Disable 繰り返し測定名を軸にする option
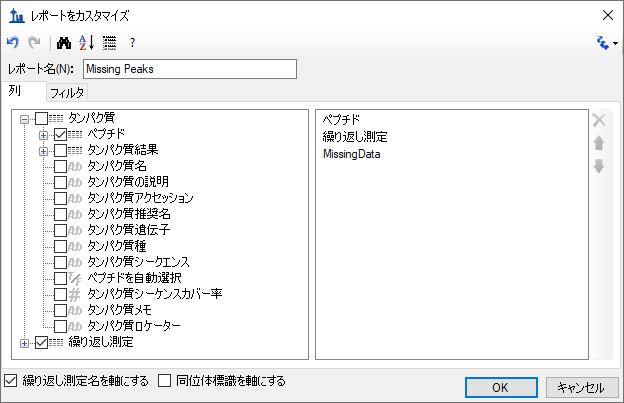The image size is (624, 403). pos(10,381)
